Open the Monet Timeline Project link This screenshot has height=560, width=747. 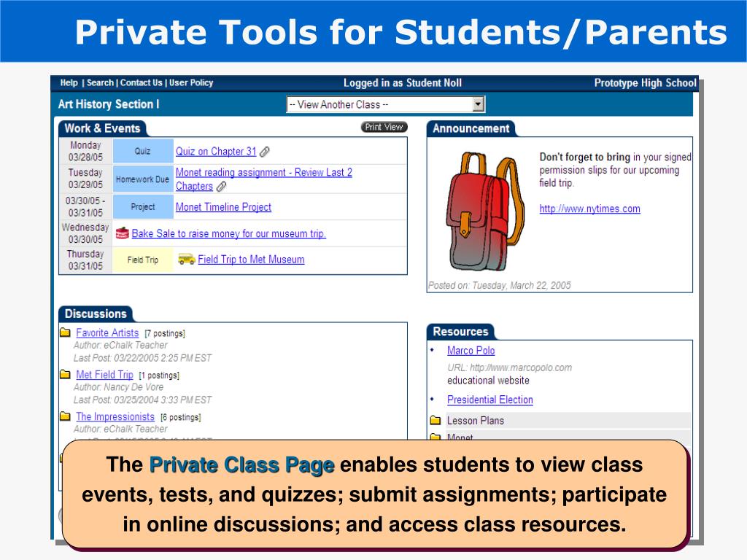[223, 207]
